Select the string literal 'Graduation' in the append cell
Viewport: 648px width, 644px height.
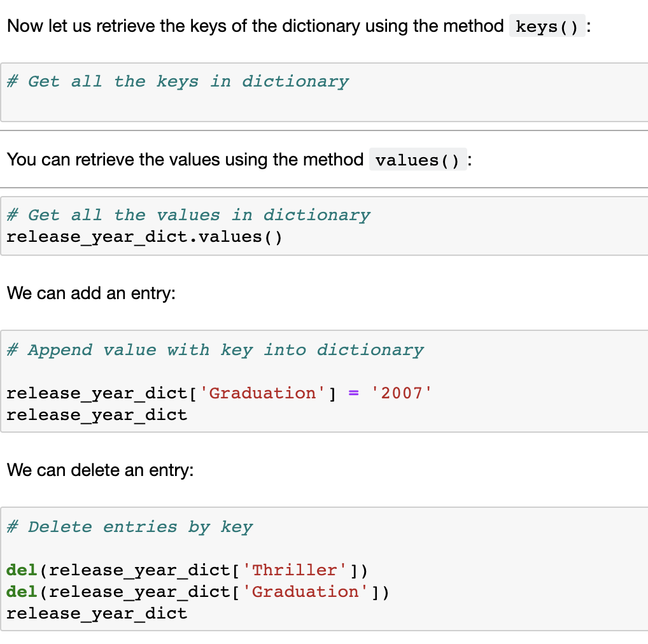262,393
